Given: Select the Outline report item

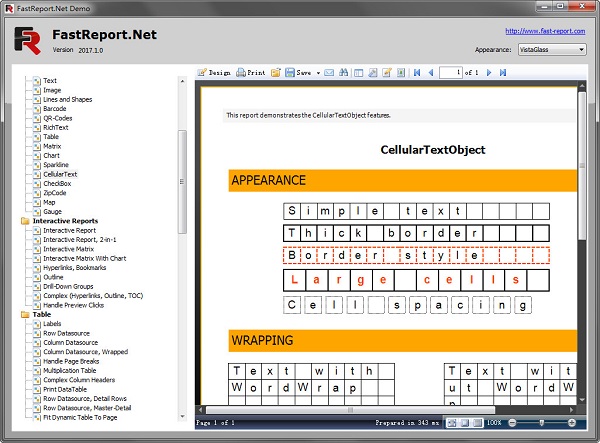Looking at the screenshot, I should 53,277.
